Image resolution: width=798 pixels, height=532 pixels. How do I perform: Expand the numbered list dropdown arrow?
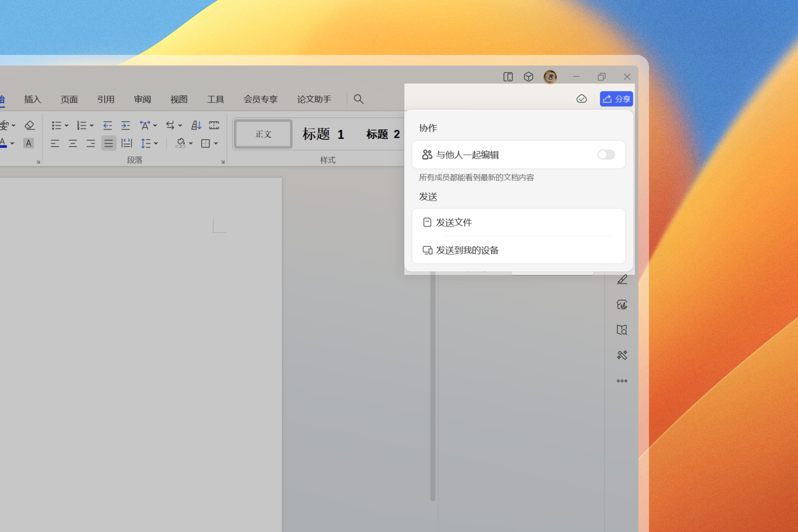click(92, 126)
